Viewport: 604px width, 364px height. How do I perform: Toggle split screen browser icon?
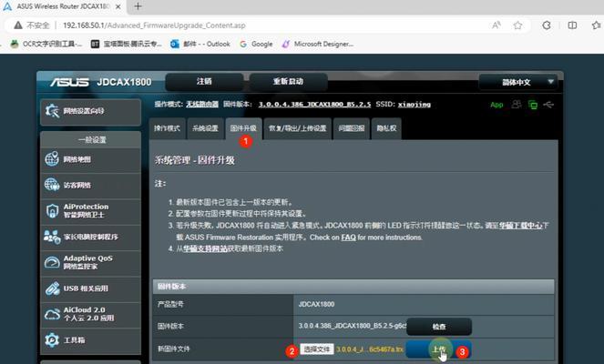point(572,25)
